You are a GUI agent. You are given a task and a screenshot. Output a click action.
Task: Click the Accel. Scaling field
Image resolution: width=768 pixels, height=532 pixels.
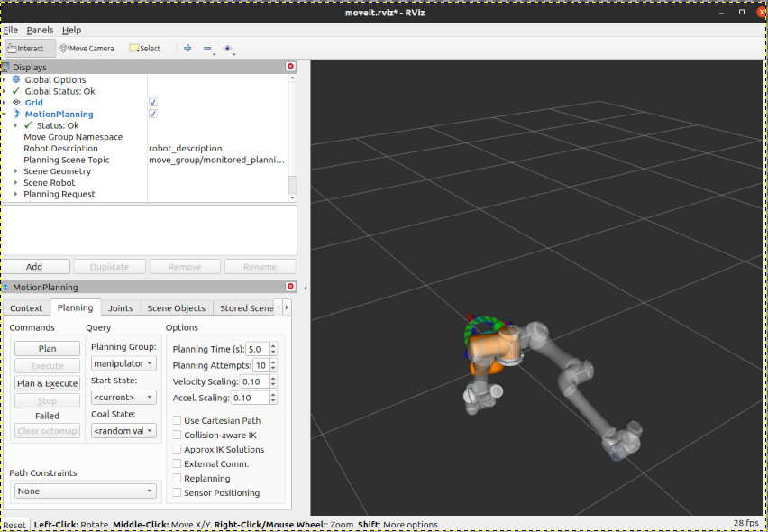(251, 398)
